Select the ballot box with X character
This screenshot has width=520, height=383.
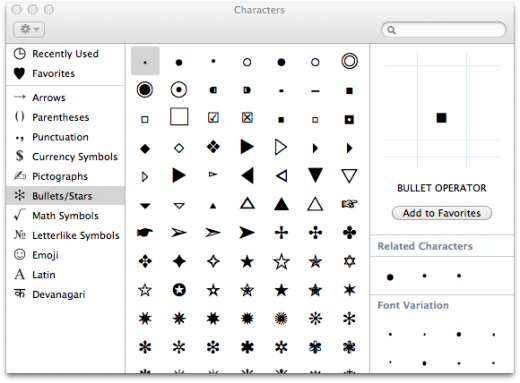click(247, 118)
